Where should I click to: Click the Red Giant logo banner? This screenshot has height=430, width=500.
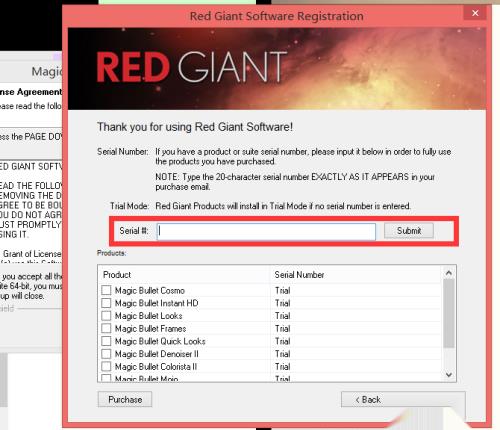coord(277,69)
